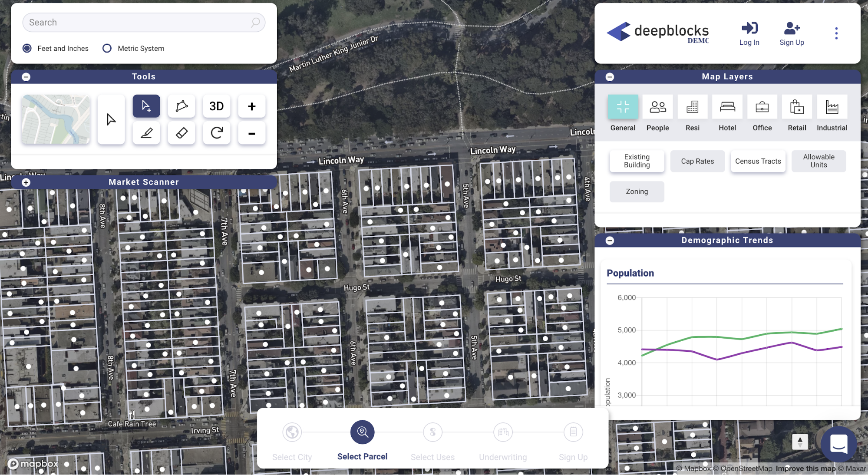Viewport: 868px width, 475px height.
Task: Select the polygon draw tool
Action: coord(182,106)
